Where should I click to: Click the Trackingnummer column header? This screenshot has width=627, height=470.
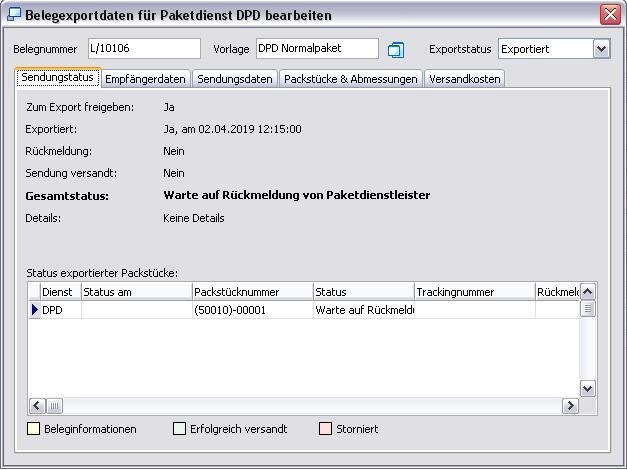tap(474, 292)
